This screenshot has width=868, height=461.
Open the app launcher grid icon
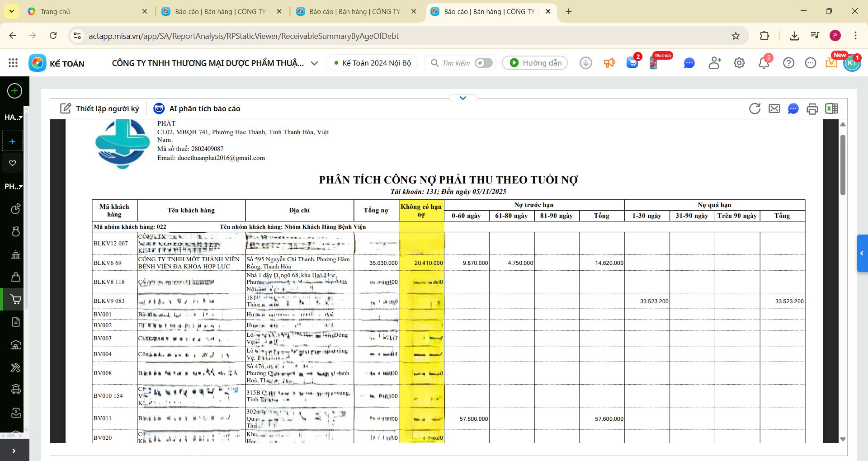tap(13, 63)
